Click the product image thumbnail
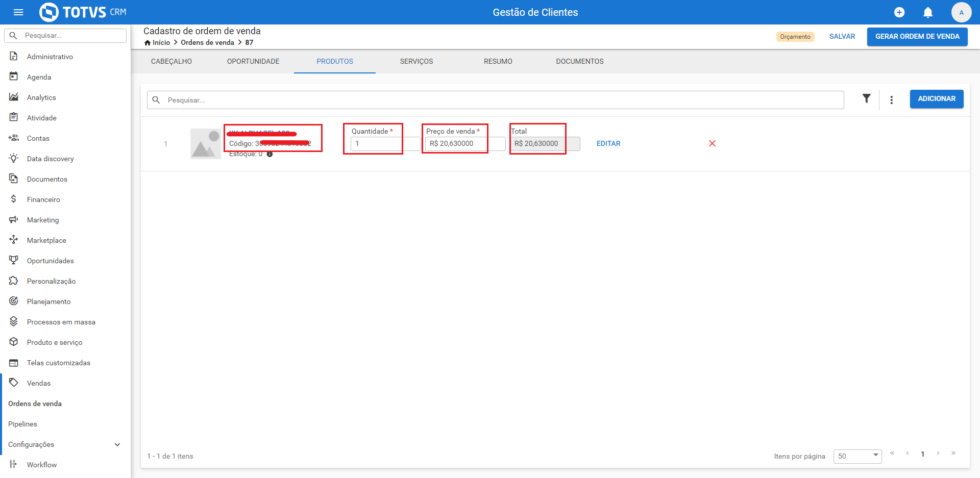This screenshot has height=478, width=980. pyautogui.click(x=206, y=144)
